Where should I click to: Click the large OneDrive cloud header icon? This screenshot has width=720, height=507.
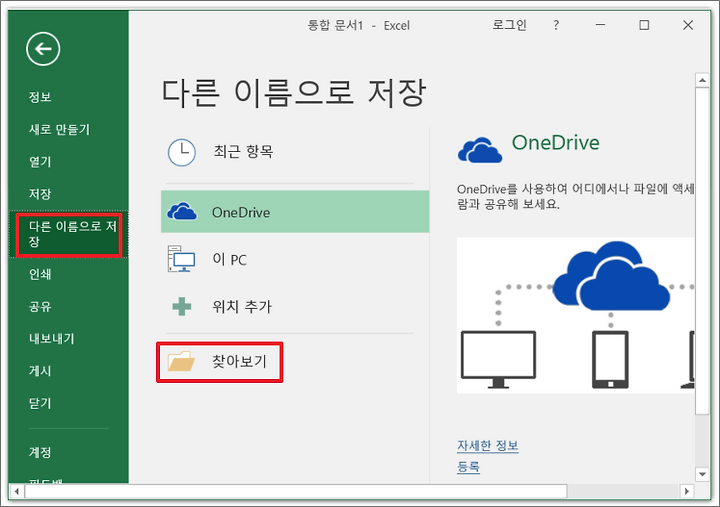[x=480, y=150]
